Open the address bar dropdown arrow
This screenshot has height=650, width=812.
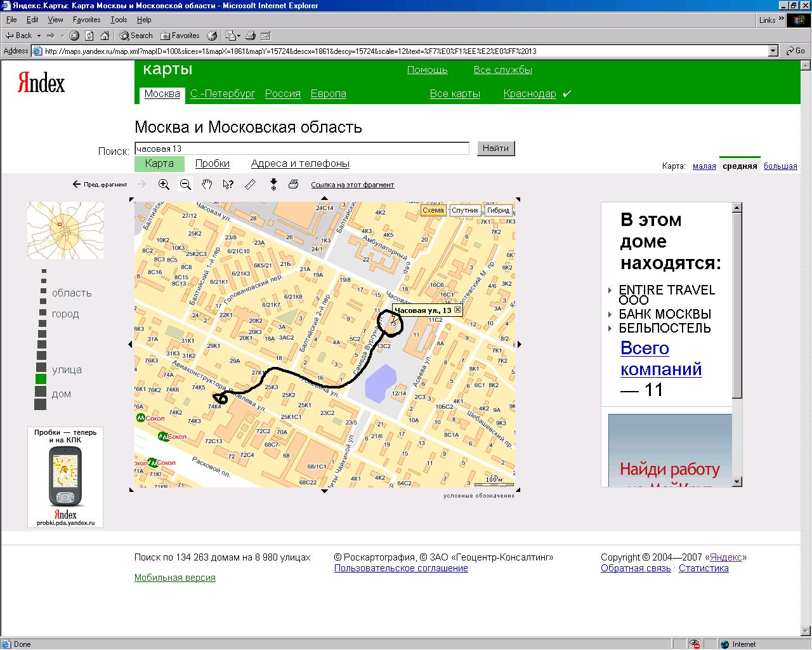coord(773,51)
